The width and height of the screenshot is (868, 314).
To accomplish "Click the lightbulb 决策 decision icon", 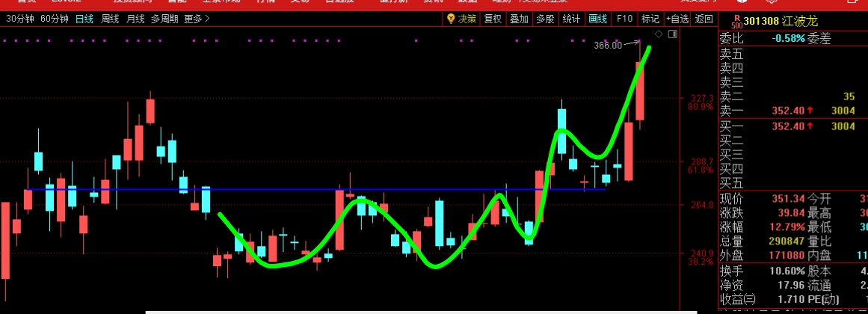I will click(x=461, y=19).
